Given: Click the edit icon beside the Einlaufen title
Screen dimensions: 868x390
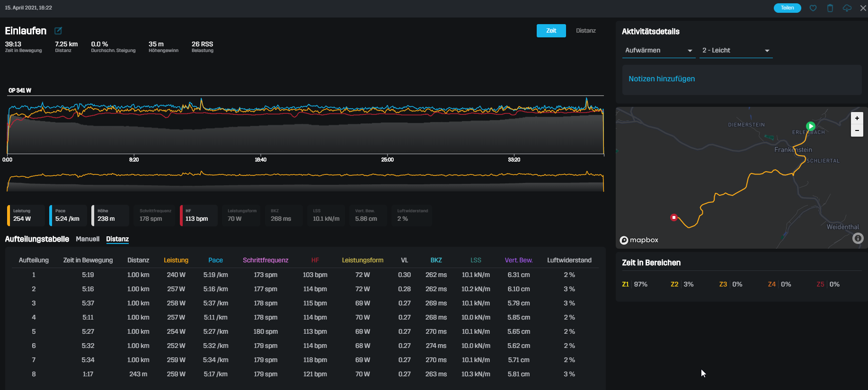Looking at the screenshot, I should tap(58, 31).
